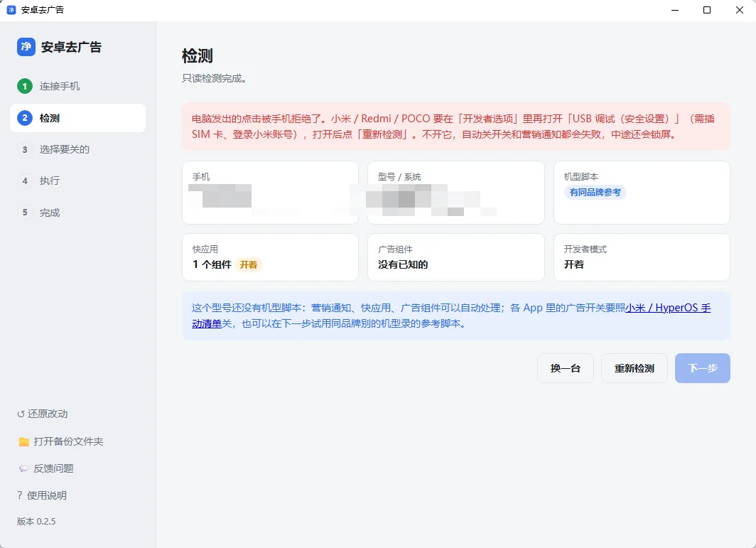The image size is (756, 548).
Task: Click the speech bubble icon beside 反馈问题
Action: click(x=23, y=468)
